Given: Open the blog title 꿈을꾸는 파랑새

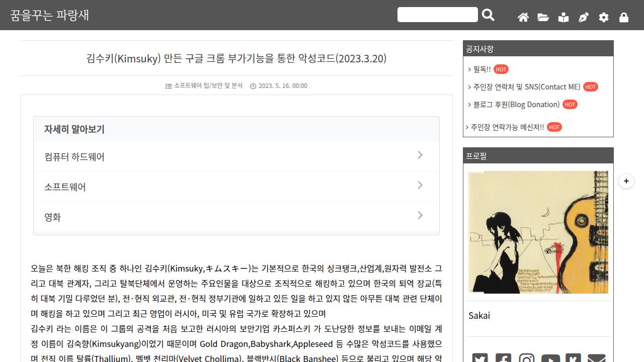Looking at the screenshot, I should (49, 15).
